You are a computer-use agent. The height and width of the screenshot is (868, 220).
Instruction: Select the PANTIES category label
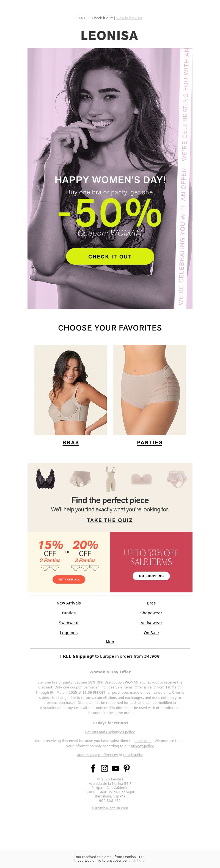click(x=150, y=443)
